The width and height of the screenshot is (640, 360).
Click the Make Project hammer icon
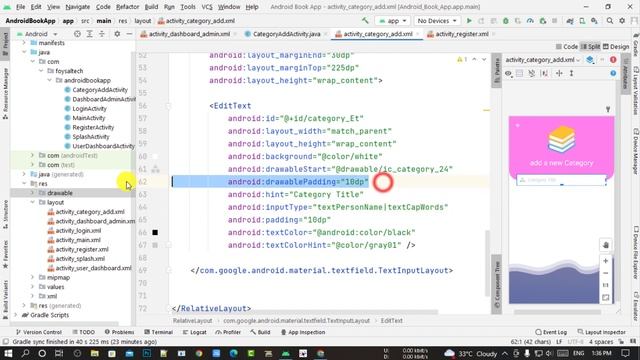(365, 20)
